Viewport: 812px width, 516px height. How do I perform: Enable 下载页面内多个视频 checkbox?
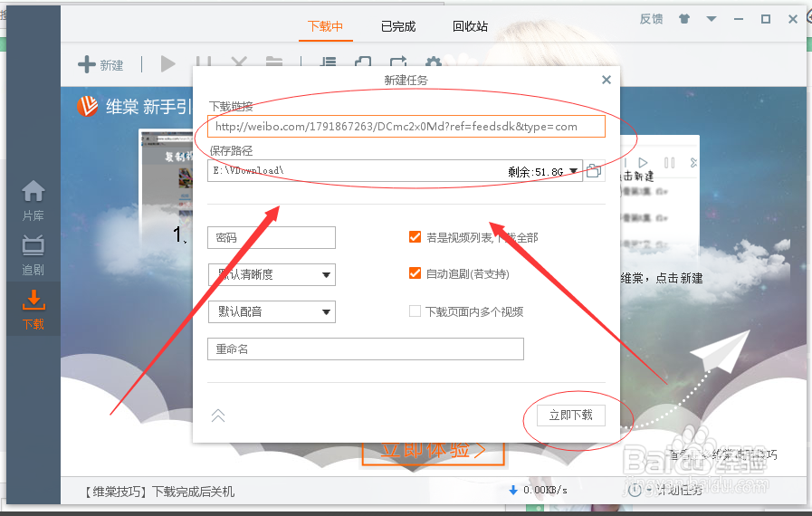pyautogui.click(x=415, y=311)
